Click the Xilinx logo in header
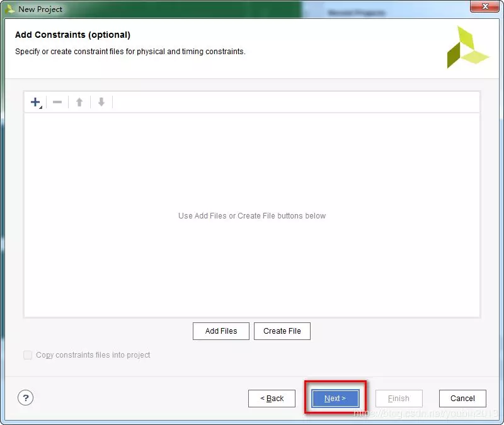The width and height of the screenshot is (504, 425). click(x=467, y=47)
